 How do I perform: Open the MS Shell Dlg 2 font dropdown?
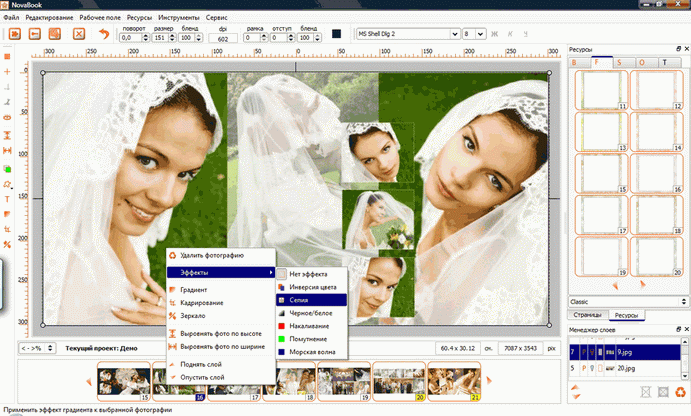point(455,34)
